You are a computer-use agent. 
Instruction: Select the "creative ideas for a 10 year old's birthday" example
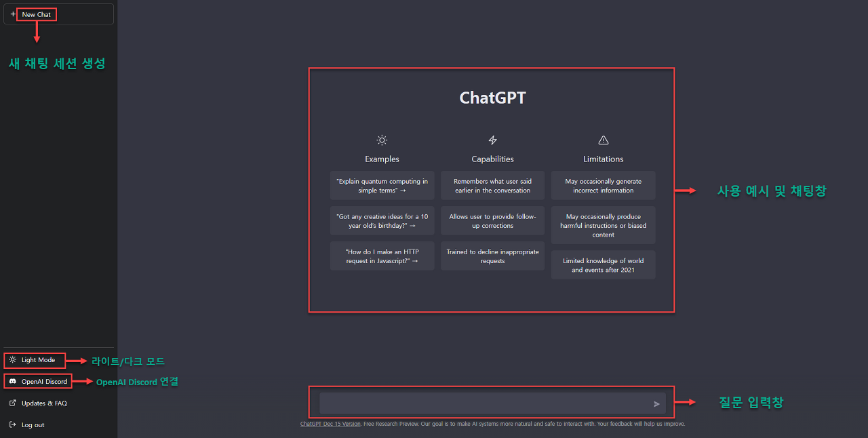[x=382, y=221]
